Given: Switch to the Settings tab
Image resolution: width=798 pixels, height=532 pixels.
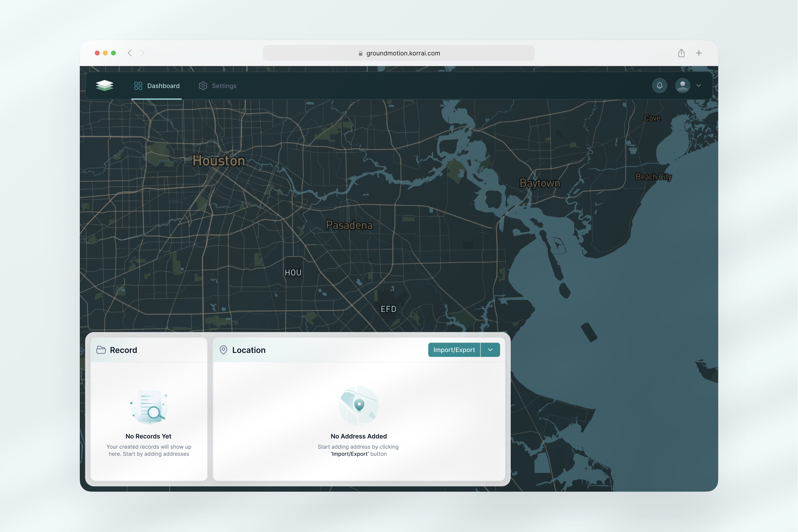Looking at the screenshot, I should pos(224,86).
